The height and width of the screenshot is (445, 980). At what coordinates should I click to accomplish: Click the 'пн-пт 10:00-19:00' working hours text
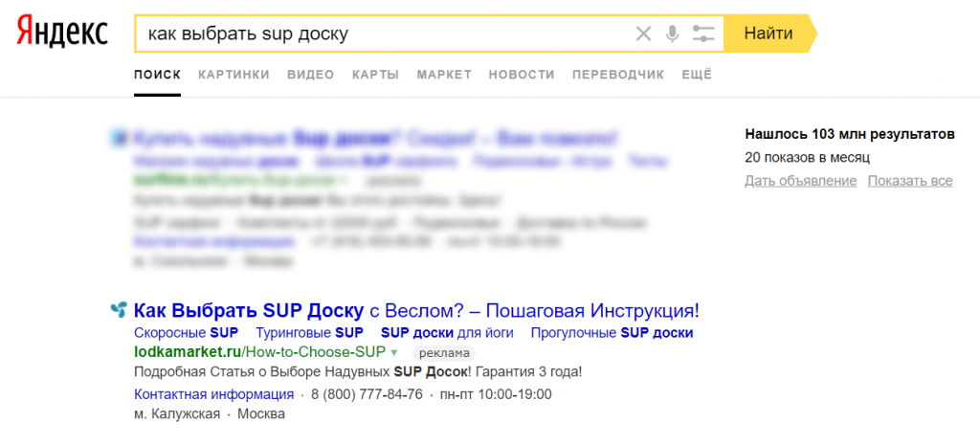coord(497,395)
